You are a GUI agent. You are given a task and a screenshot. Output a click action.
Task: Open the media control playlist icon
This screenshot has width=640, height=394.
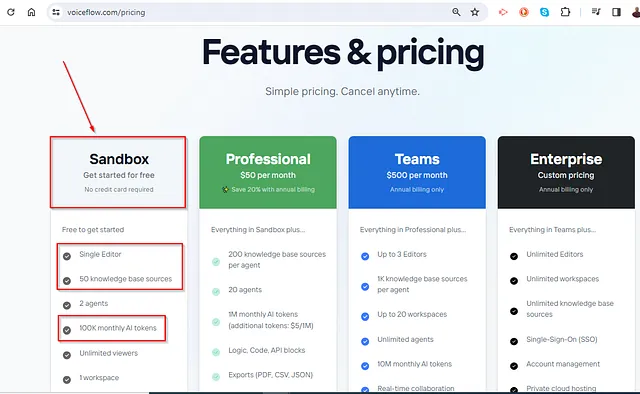pos(596,12)
